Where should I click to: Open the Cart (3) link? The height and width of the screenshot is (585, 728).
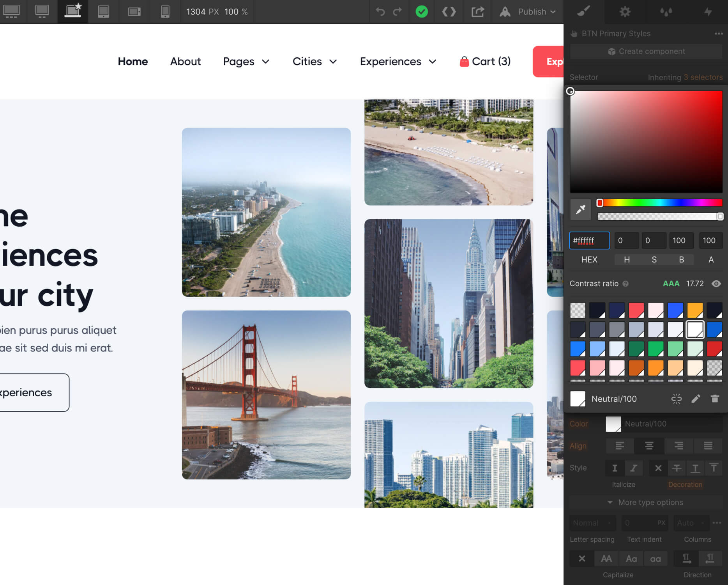coord(485,62)
